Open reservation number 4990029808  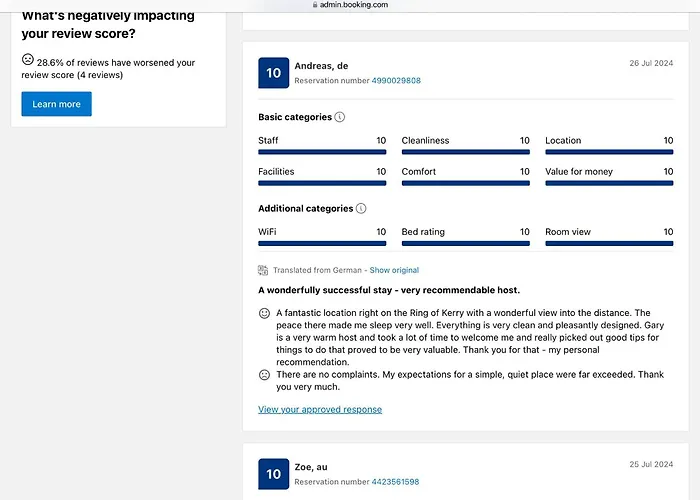coord(396,81)
